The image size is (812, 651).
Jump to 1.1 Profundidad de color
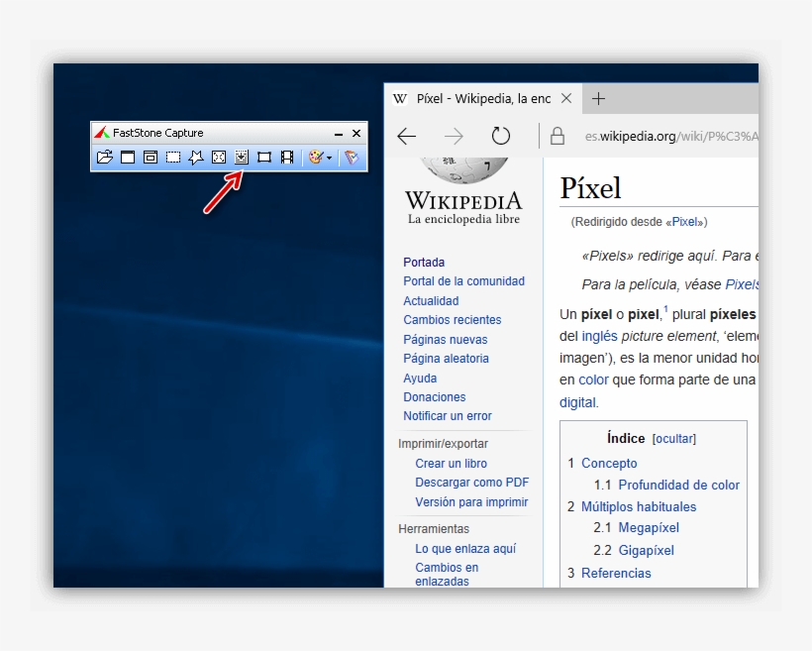[x=679, y=486]
